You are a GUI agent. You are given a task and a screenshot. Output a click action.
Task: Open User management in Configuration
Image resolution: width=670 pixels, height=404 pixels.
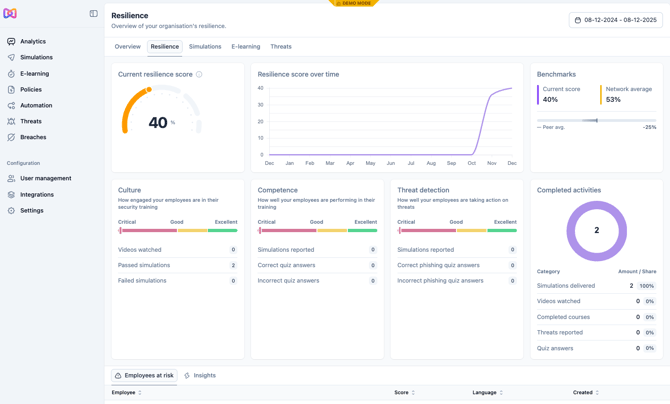pos(45,179)
